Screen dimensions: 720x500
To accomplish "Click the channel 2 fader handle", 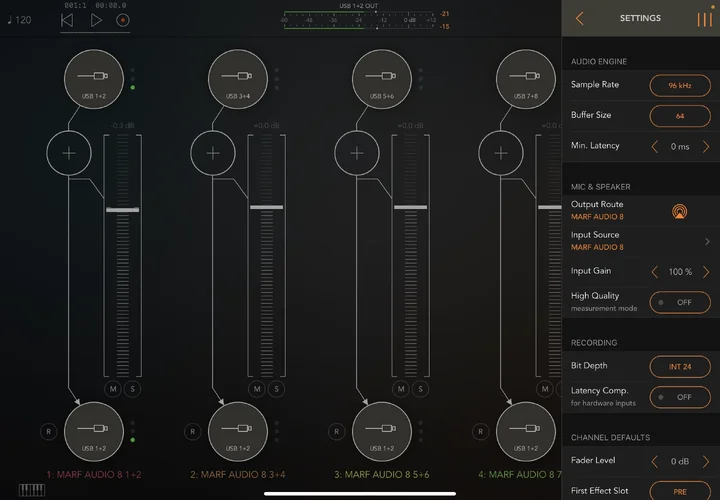I will coord(266,207).
